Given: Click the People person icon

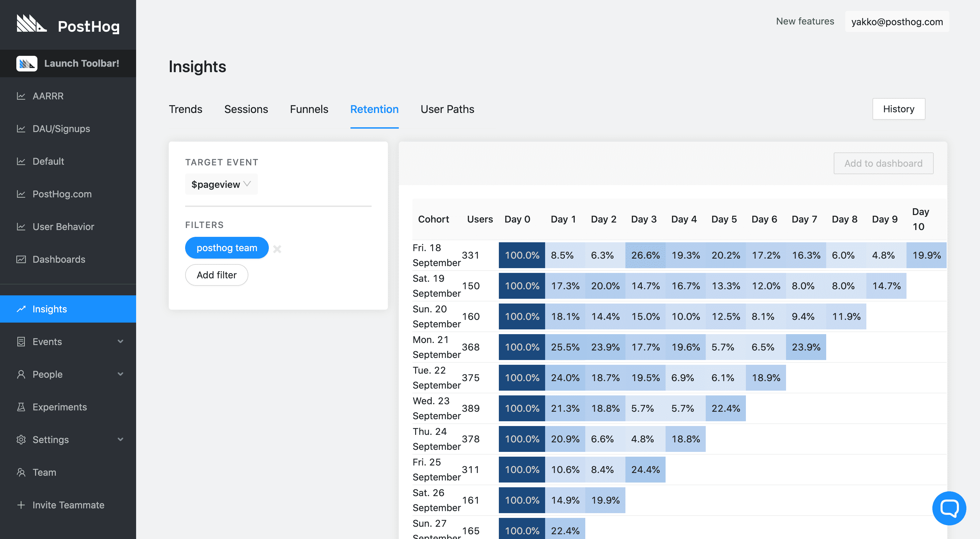Looking at the screenshot, I should tap(21, 374).
